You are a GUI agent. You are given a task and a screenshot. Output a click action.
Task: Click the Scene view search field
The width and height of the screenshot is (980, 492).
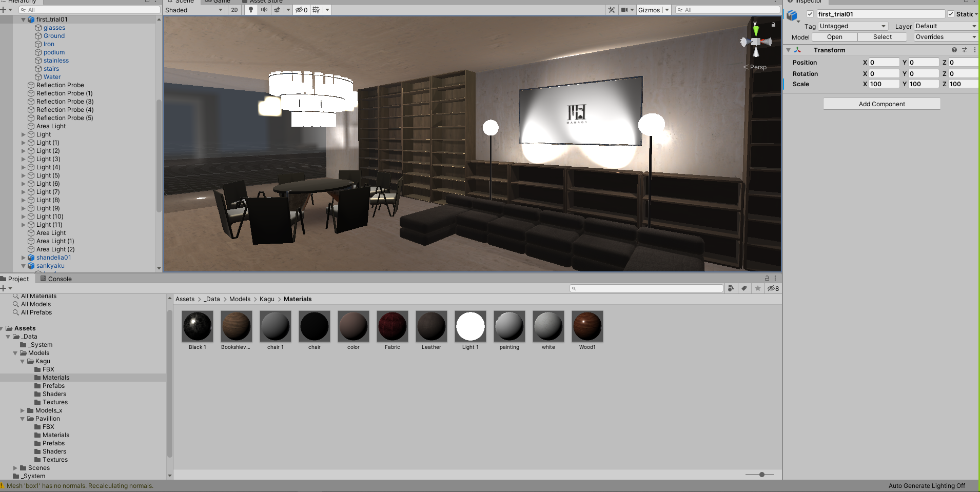point(728,10)
